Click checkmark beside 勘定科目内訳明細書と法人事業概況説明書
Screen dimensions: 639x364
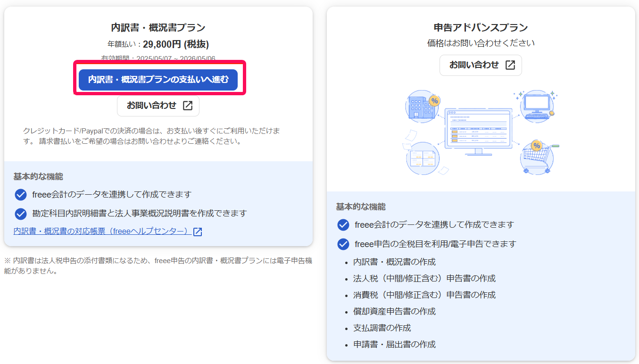point(20,214)
